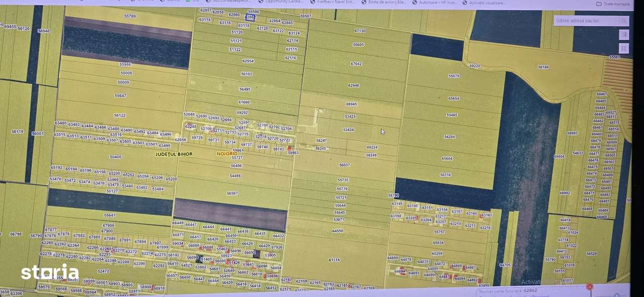This screenshot has height=297, width=644.
Task: Open the 'Bilete de avion' bookmark
Action: [383, 2]
